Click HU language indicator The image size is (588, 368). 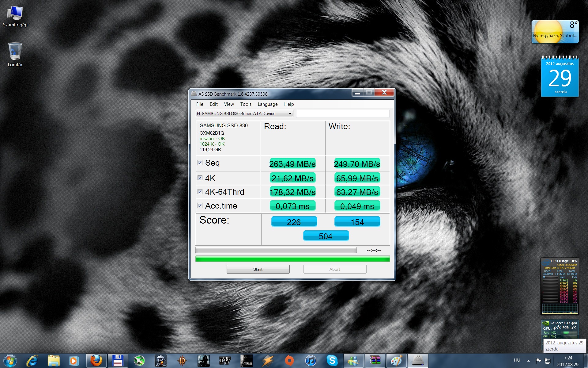[x=517, y=360]
